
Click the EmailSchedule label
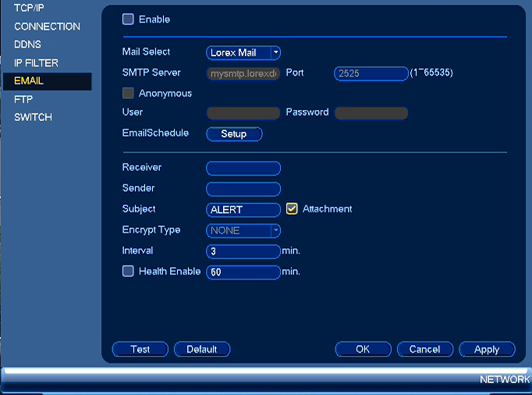coord(155,133)
